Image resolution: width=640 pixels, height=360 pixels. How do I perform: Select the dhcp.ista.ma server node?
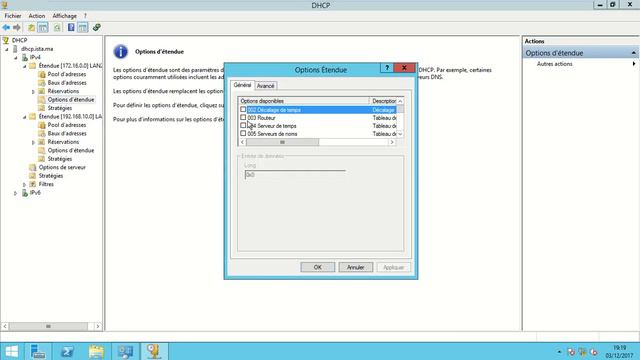click(x=37, y=49)
